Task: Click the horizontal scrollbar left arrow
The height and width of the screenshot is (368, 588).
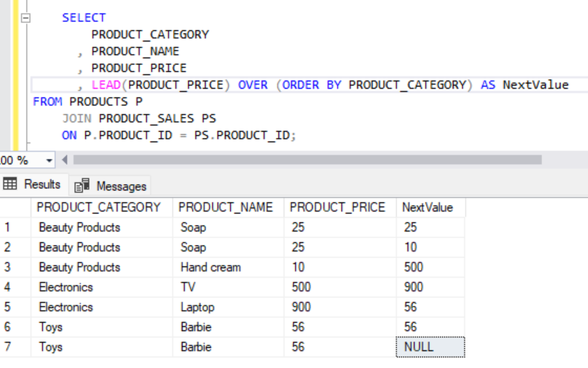Action: point(65,160)
